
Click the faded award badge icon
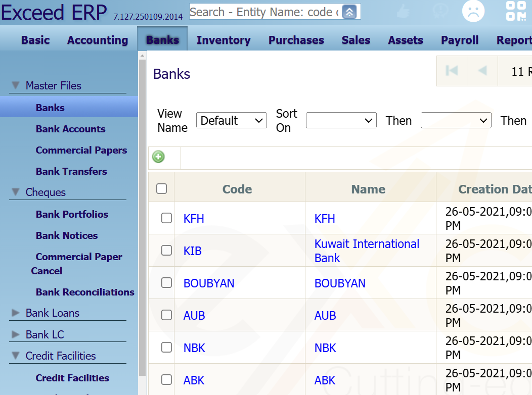[x=440, y=12]
